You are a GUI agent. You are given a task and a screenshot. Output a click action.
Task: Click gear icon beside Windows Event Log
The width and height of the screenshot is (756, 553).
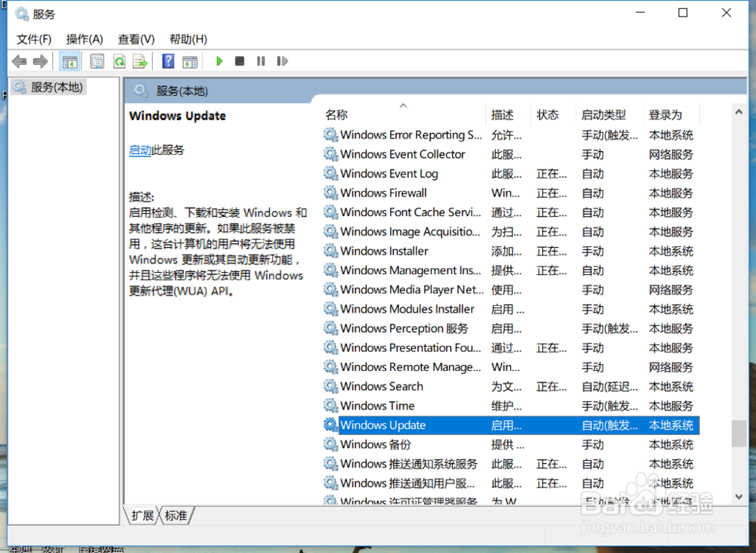(331, 174)
